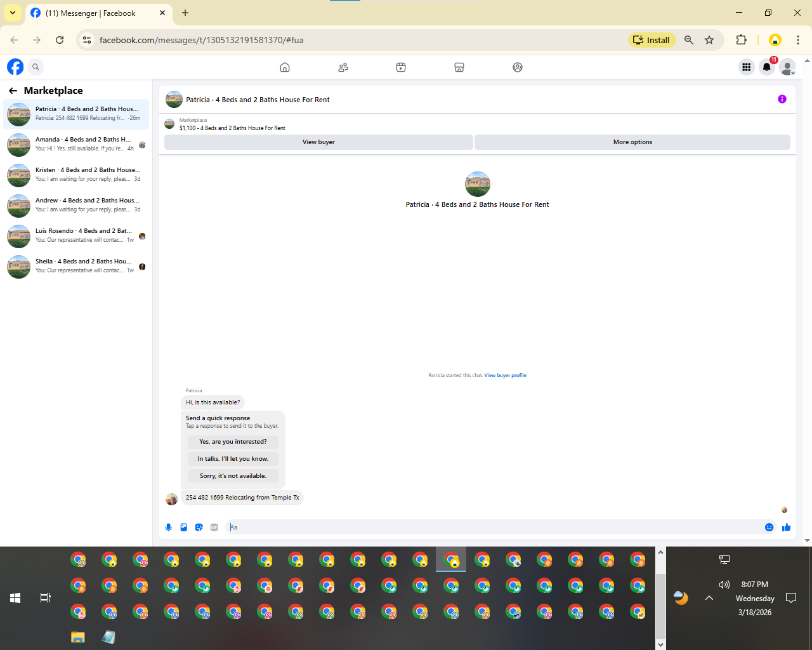Open the Chrome tab search dropdown arrow
The width and height of the screenshot is (812, 650).
click(12, 13)
